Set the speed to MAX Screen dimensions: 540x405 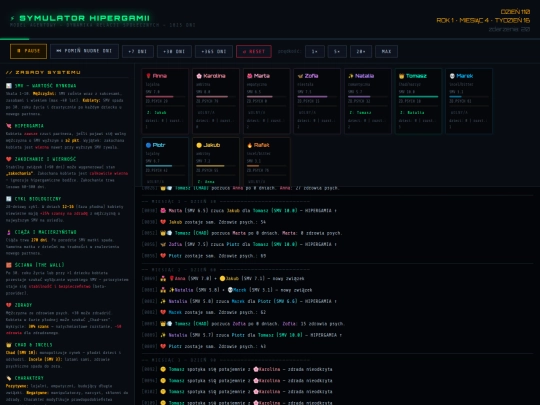point(386,52)
